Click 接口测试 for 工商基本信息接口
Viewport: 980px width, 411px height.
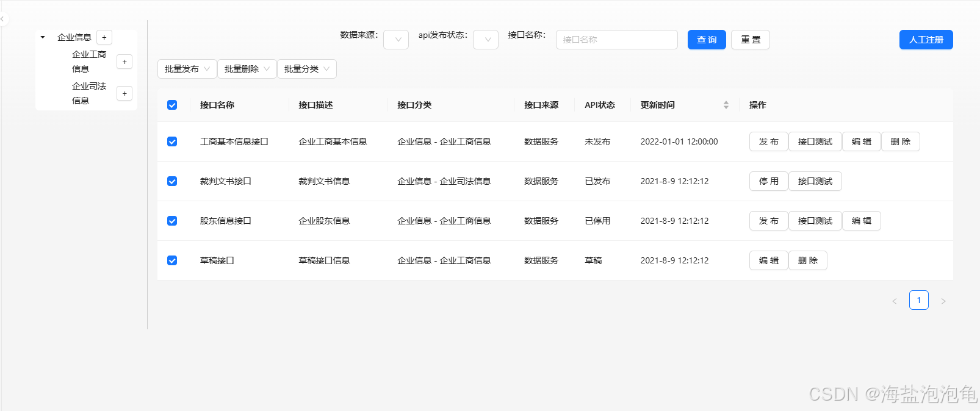coord(815,141)
